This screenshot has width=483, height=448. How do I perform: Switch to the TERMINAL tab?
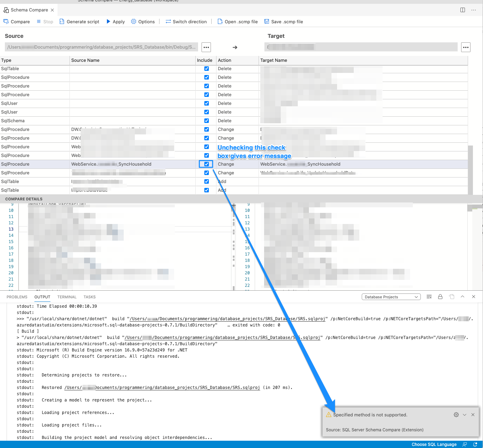coord(67,297)
